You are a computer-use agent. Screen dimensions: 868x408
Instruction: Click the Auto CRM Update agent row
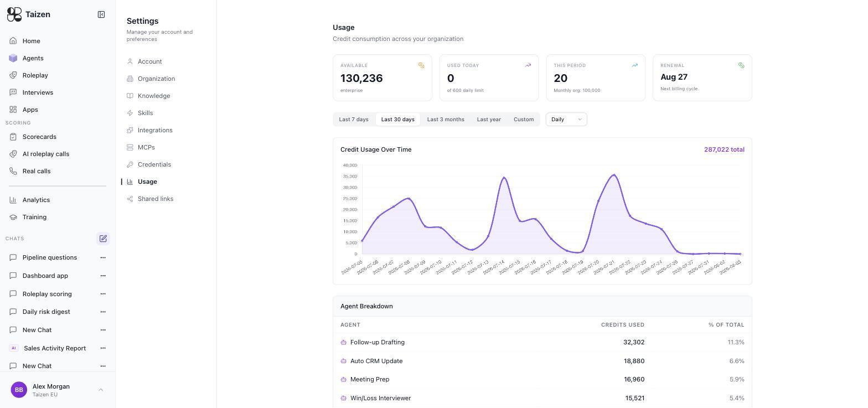tap(542, 361)
